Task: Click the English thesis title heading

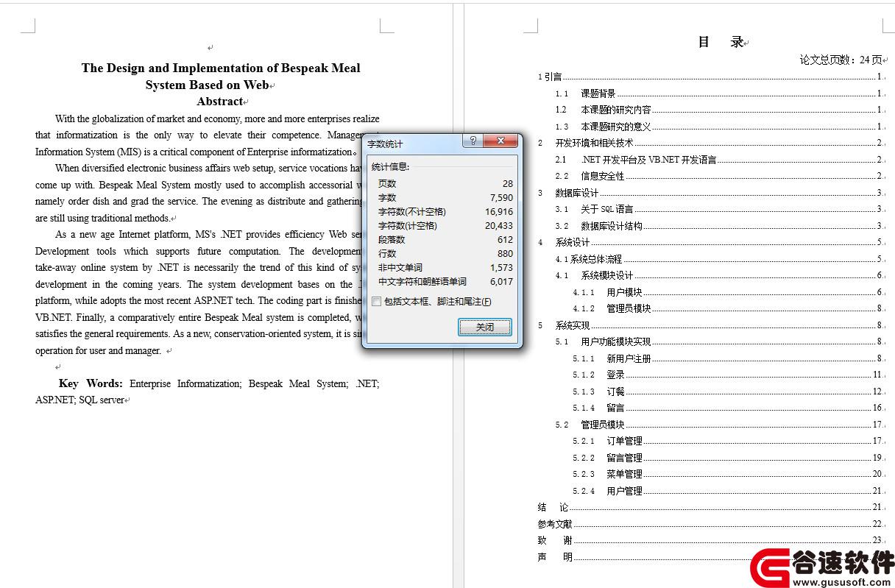Action: point(221,76)
